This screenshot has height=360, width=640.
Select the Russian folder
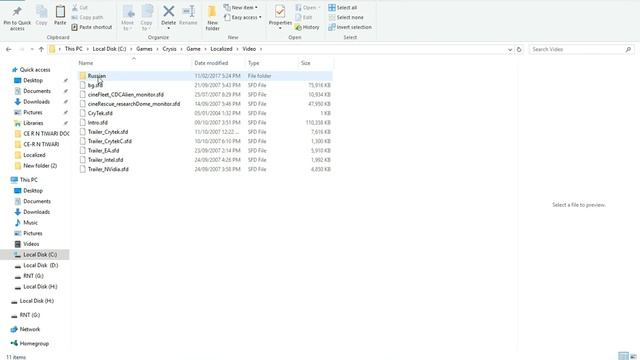pos(205,76)
